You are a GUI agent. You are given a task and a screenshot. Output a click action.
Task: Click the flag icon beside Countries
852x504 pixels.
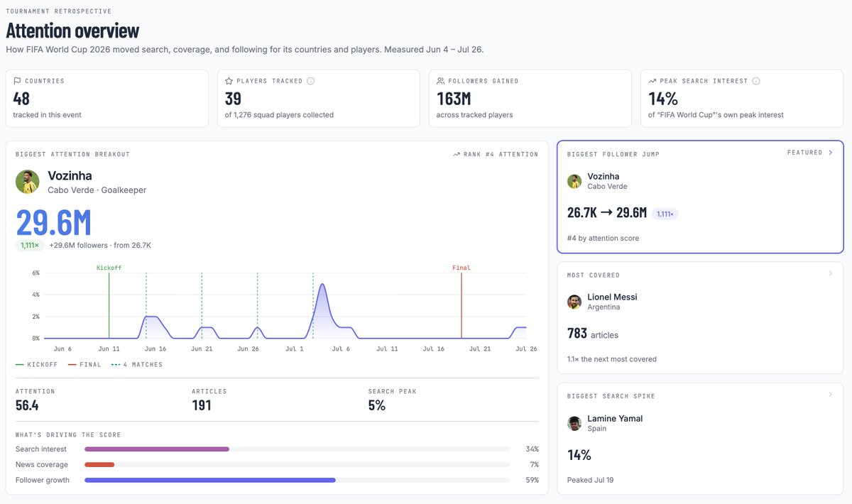click(x=17, y=81)
